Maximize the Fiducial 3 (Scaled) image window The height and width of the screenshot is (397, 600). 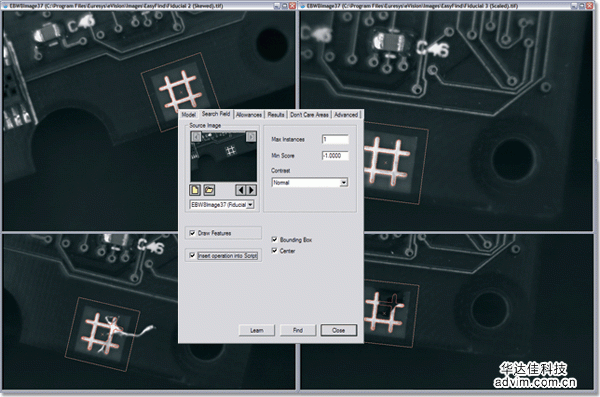point(582,6)
